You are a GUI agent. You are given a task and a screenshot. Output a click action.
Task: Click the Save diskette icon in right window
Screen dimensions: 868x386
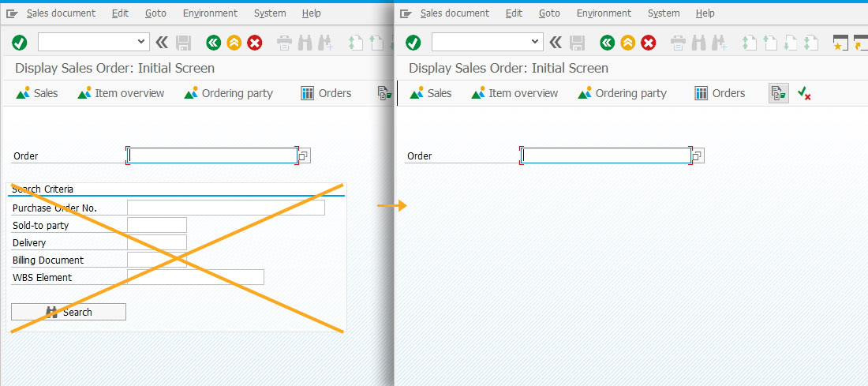577,43
